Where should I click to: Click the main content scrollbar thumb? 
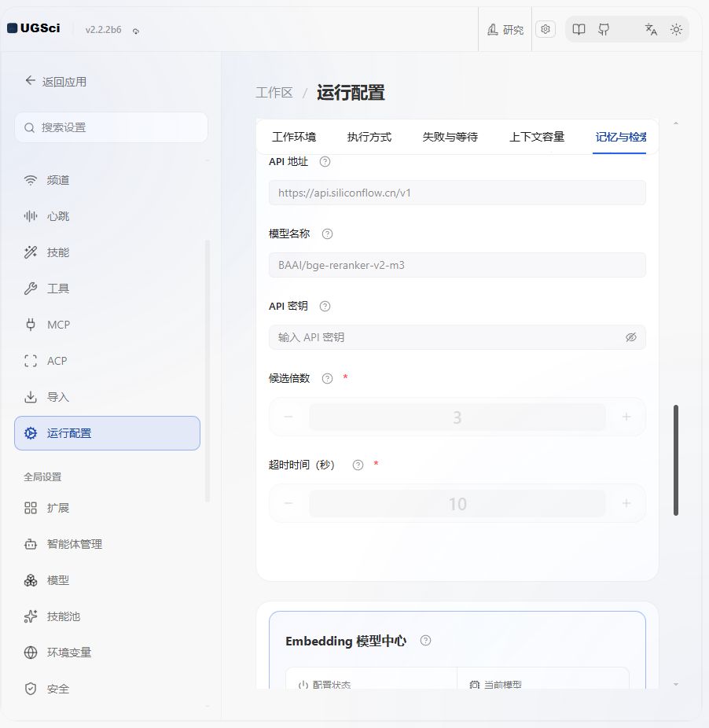(676, 460)
